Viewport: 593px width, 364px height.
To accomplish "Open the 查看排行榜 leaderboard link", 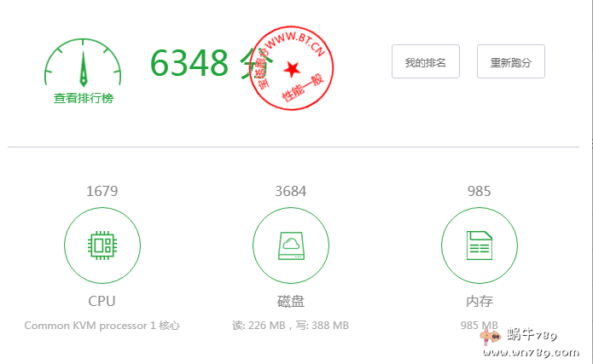I will pos(83,98).
